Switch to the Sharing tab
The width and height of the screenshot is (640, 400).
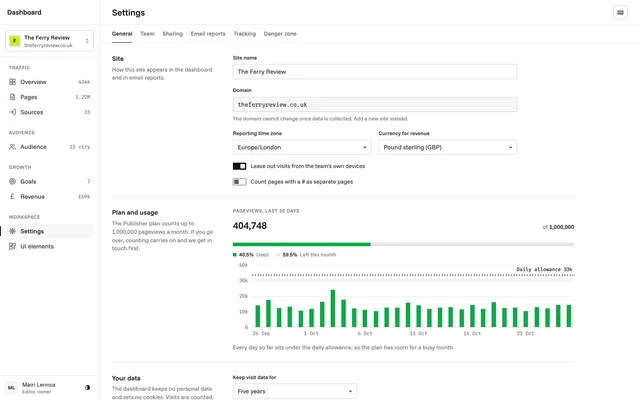173,34
